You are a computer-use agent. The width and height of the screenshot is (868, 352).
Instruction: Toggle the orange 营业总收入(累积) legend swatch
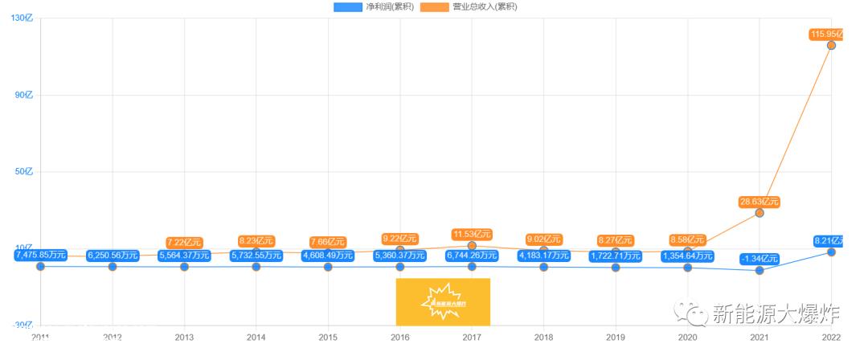[435, 7]
